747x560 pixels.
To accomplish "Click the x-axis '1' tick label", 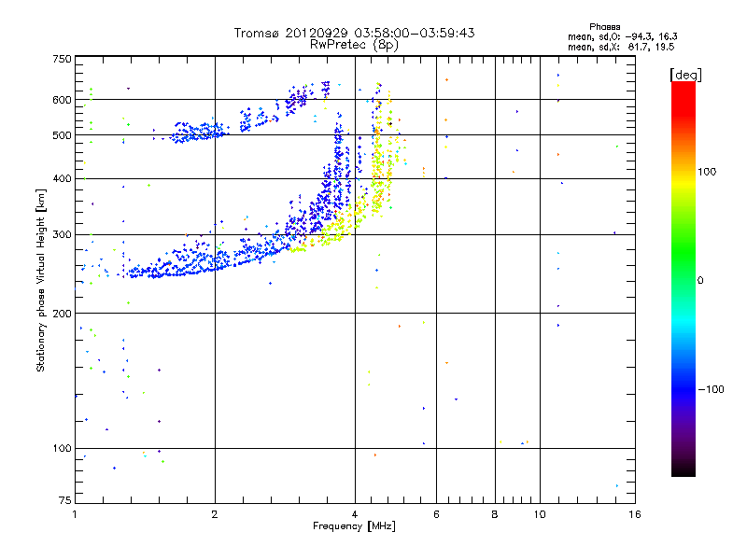I will 75,514.
